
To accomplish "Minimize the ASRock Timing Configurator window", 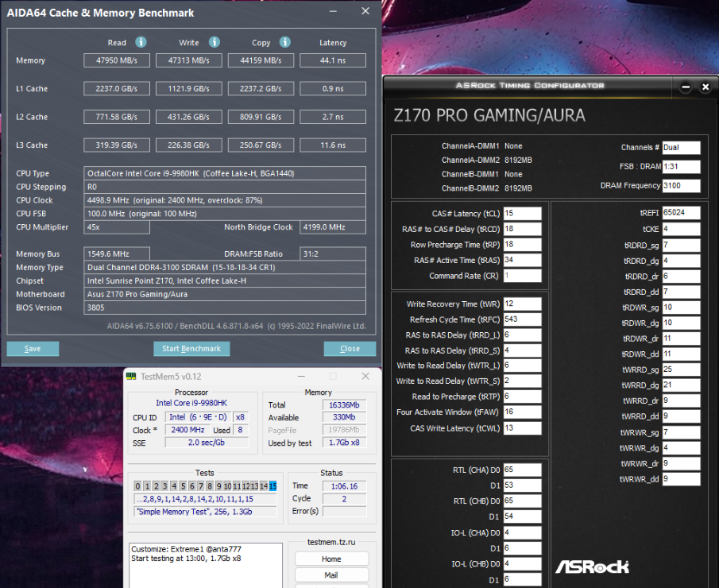I will [686, 87].
